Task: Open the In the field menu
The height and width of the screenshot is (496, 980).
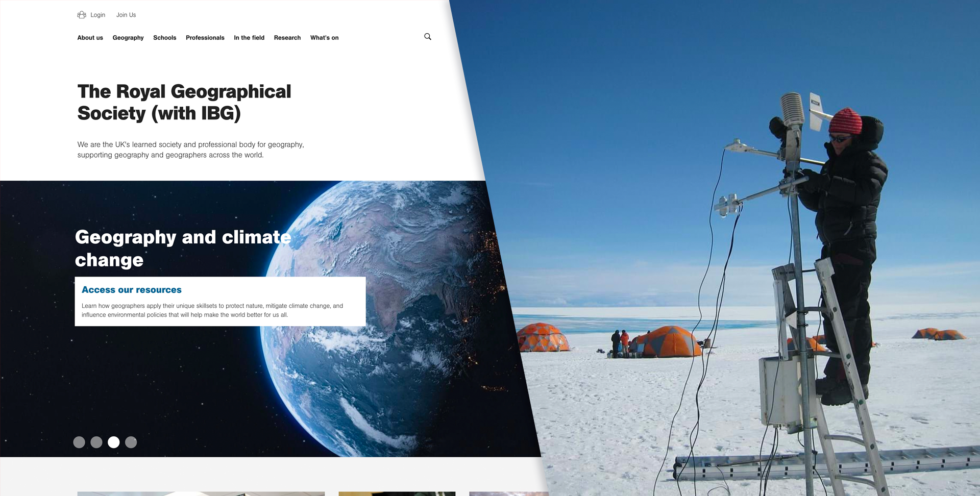Action: [x=249, y=38]
